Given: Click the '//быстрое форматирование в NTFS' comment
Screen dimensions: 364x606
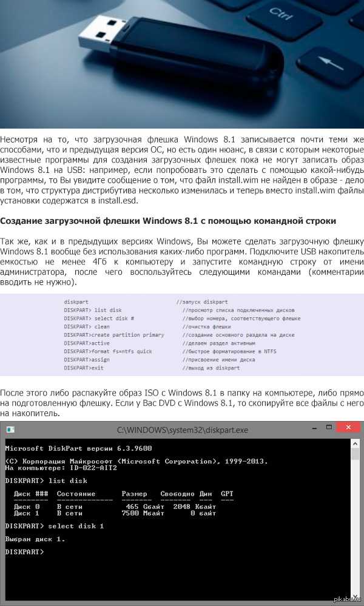Looking at the screenshot, I should (x=229, y=351).
